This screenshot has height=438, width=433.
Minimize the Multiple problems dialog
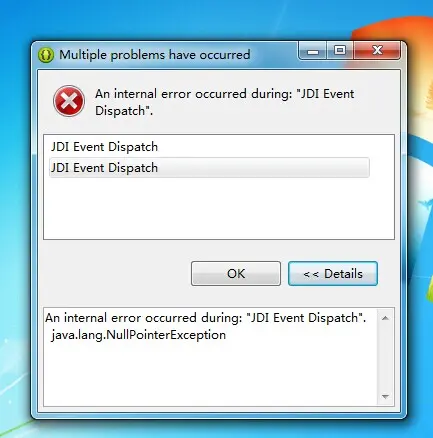(312, 51)
